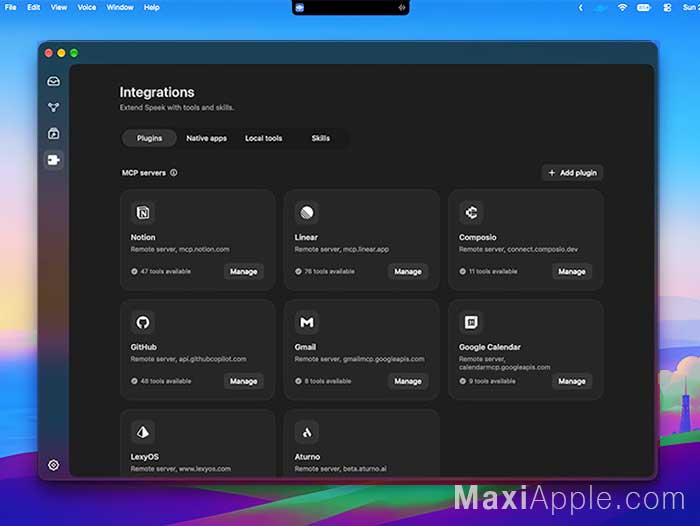Click the Composio logo icon
The width and height of the screenshot is (700, 526).
tap(471, 212)
